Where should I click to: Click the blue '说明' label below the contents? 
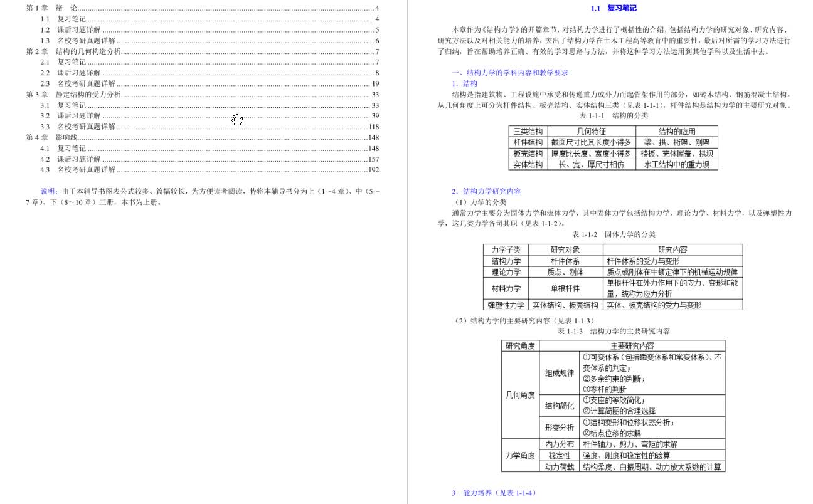coord(48,191)
